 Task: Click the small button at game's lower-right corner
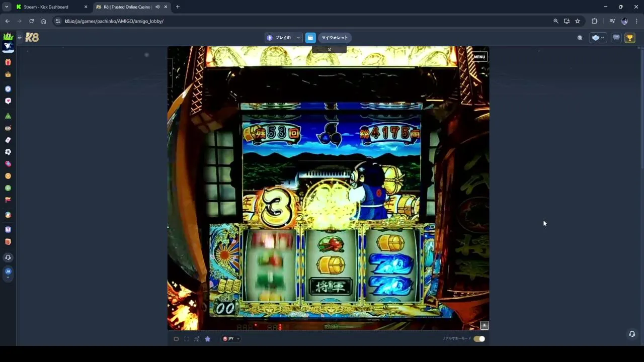pos(484,325)
